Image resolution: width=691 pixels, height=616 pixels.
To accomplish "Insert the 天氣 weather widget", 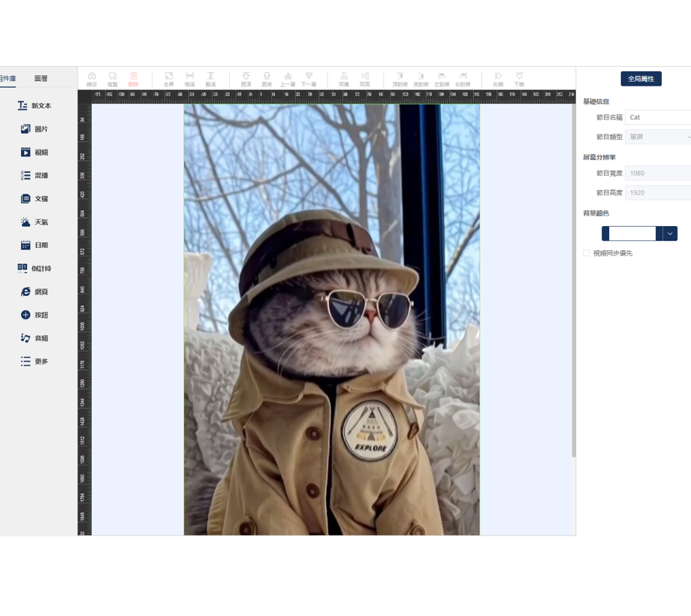I will tap(35, 222).
